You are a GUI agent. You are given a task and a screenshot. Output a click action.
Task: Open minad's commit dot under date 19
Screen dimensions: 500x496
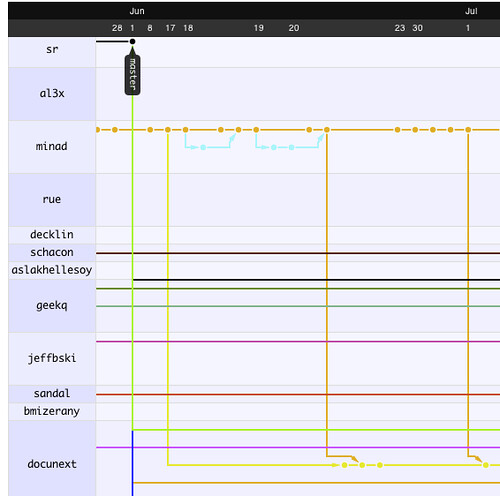[256, 130]
